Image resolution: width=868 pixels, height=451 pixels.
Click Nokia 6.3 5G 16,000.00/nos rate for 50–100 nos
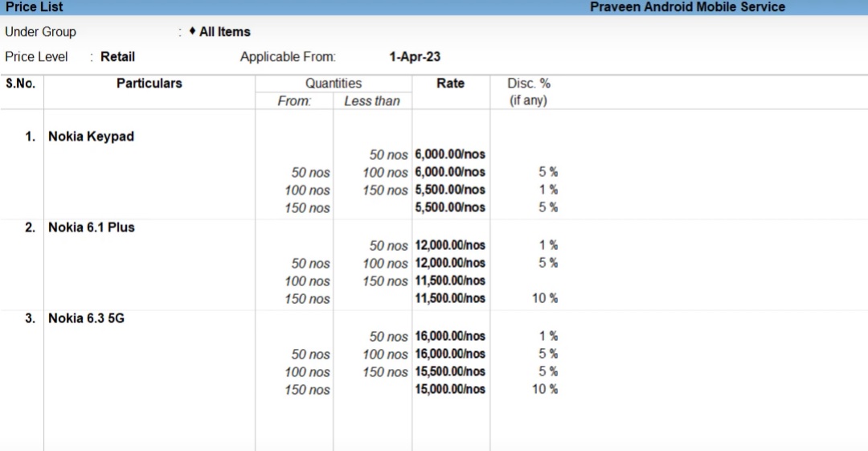(x=450, y=354)
